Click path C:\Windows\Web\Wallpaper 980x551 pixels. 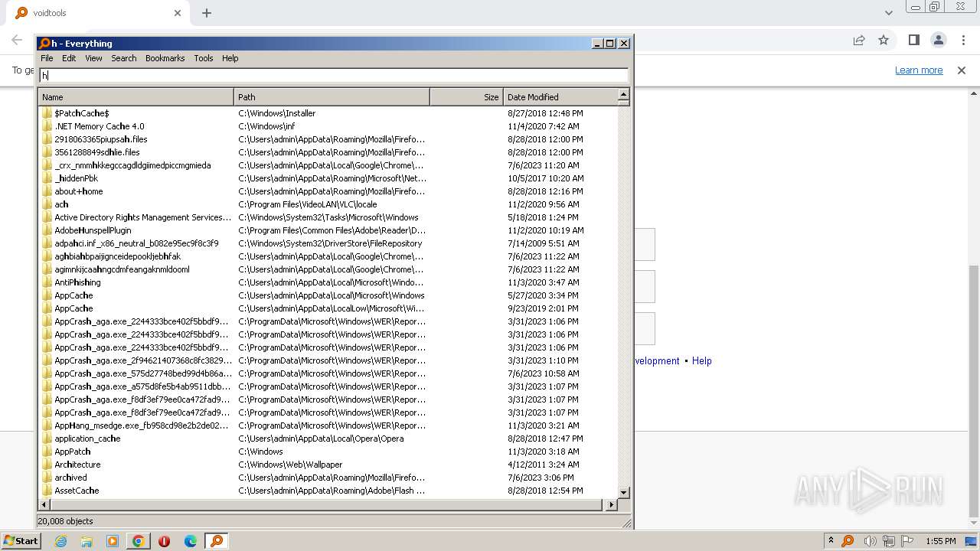tap(290, 465)
